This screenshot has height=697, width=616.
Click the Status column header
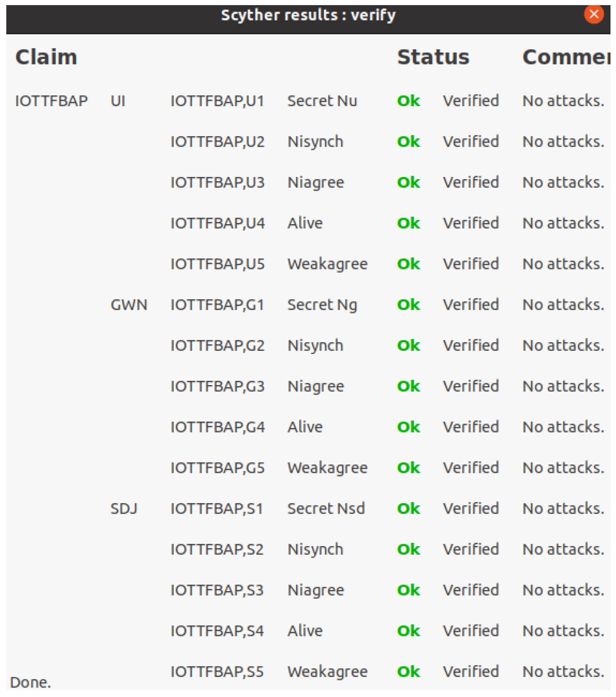[433, 57]
